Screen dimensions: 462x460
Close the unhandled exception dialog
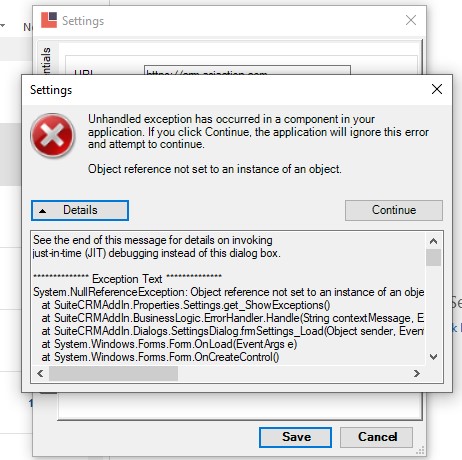437,89
